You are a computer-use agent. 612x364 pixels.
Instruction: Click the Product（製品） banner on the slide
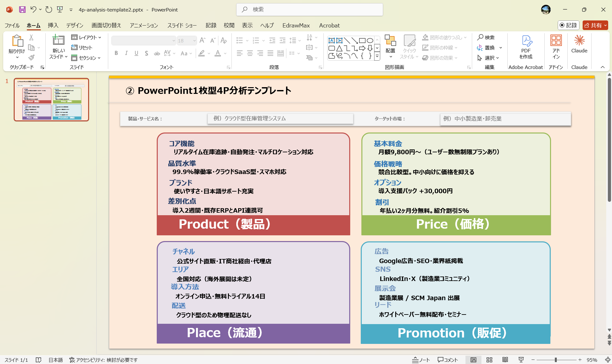point(253,224)
